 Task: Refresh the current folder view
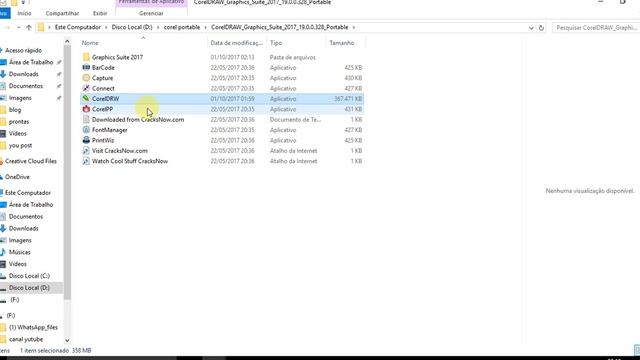pyautogui.click(x=541, y=28)
